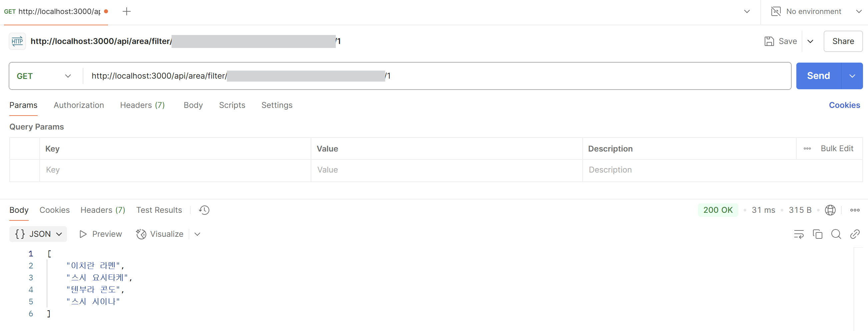Click the query param Key input field

click(175, 170)
